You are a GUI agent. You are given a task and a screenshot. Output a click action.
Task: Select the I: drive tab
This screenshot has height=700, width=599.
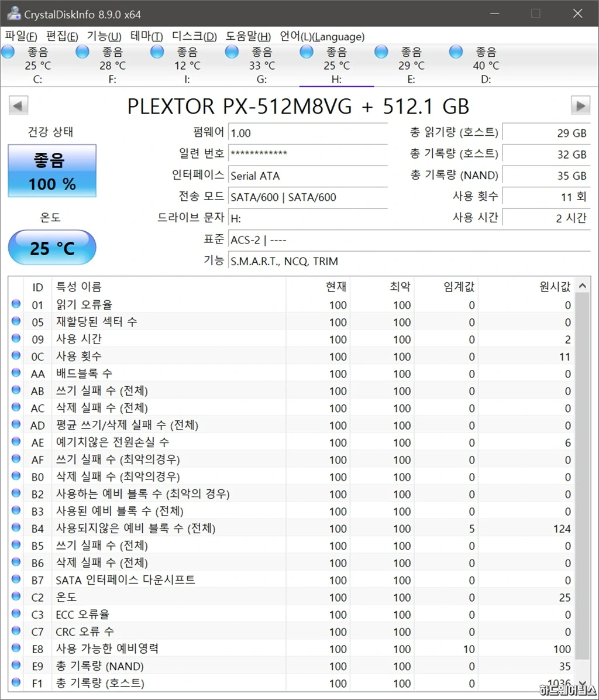point(187,65)
